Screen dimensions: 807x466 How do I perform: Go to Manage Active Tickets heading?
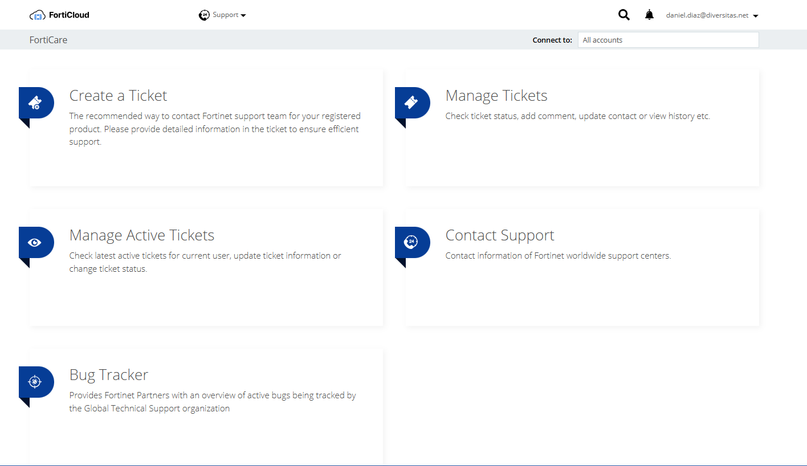(x=142, y=236)
